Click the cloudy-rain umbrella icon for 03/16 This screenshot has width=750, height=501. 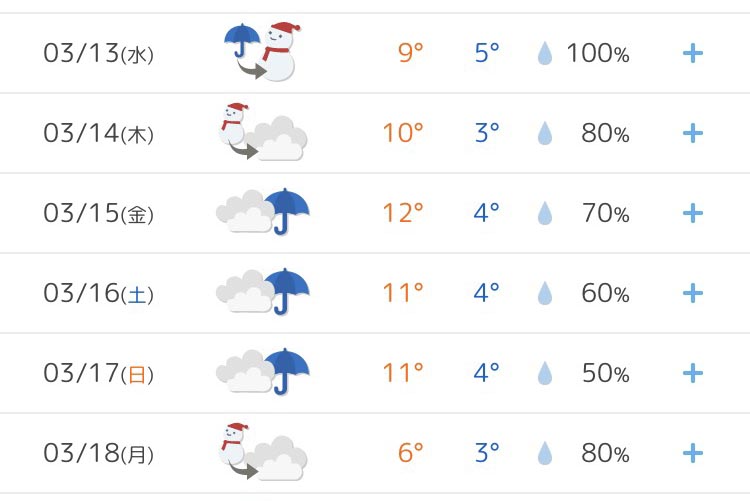(263, 291)
